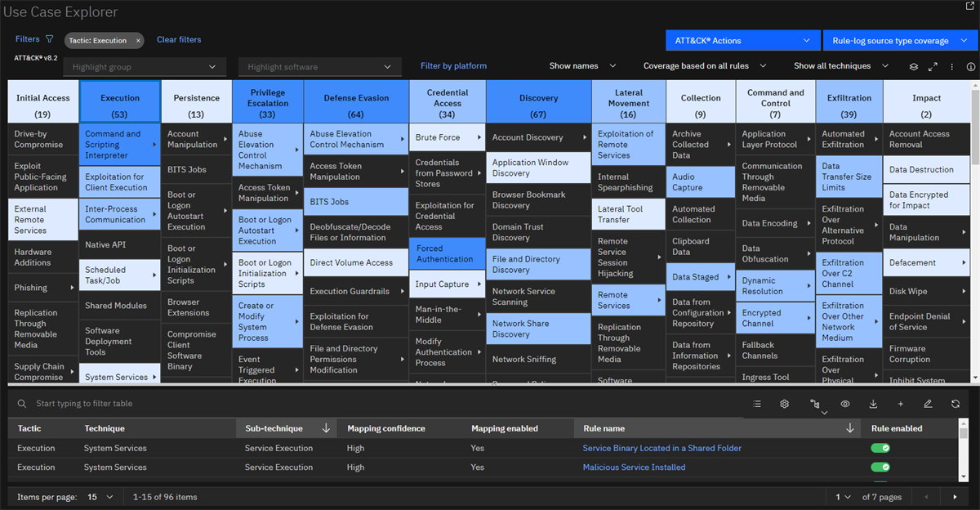Click the pencil icon to edit rules
The height and width of the screenshot is (510, 980).
tap(928, 403)
